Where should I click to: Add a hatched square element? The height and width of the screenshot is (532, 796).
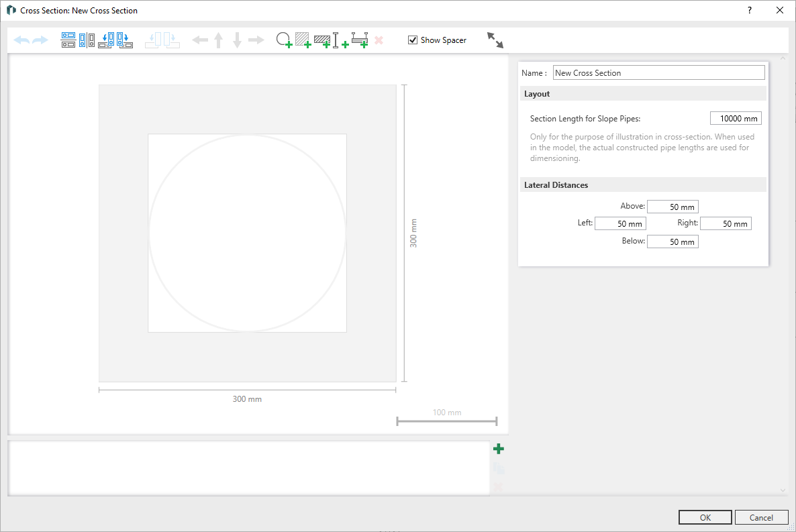click(303, 40)
